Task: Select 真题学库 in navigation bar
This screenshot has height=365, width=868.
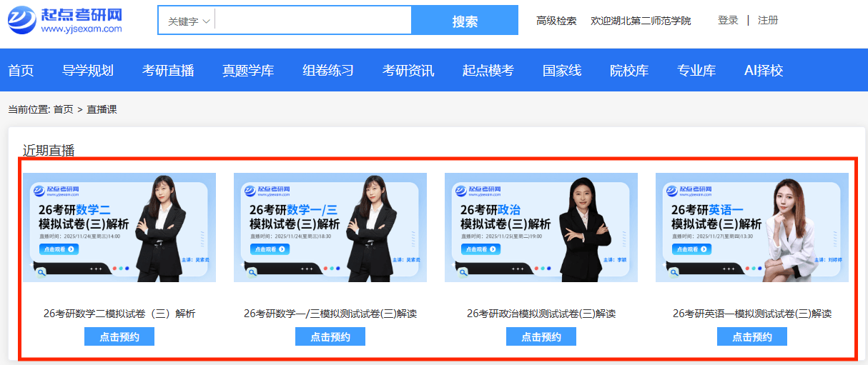Action: (248, 71)
